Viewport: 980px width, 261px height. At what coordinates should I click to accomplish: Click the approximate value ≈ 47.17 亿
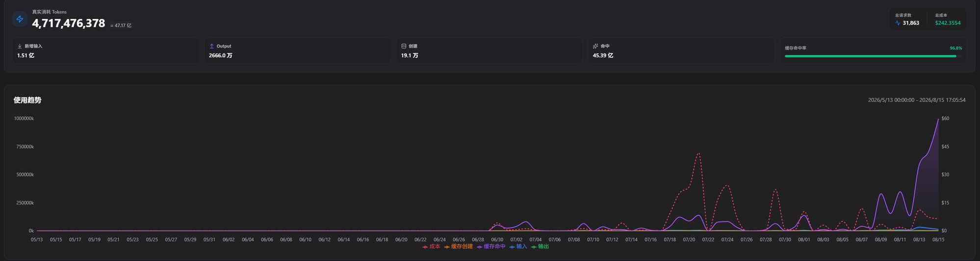[121, 25]
